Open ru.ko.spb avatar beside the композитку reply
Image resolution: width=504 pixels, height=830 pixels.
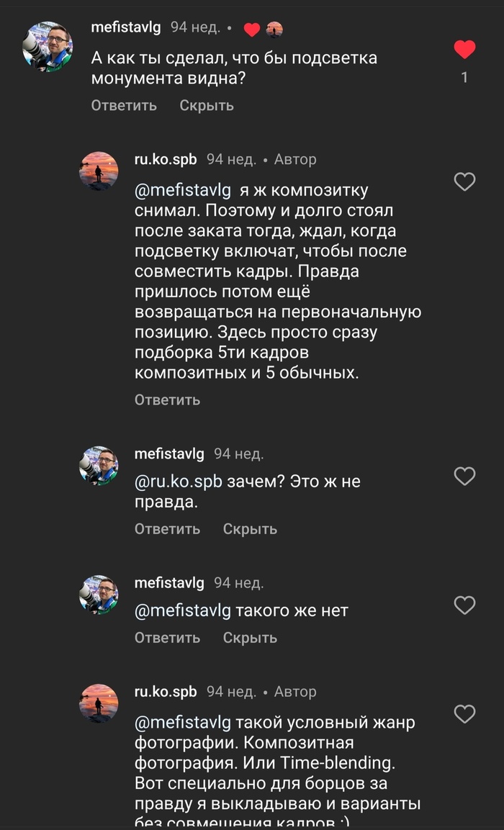click(99, 171)
